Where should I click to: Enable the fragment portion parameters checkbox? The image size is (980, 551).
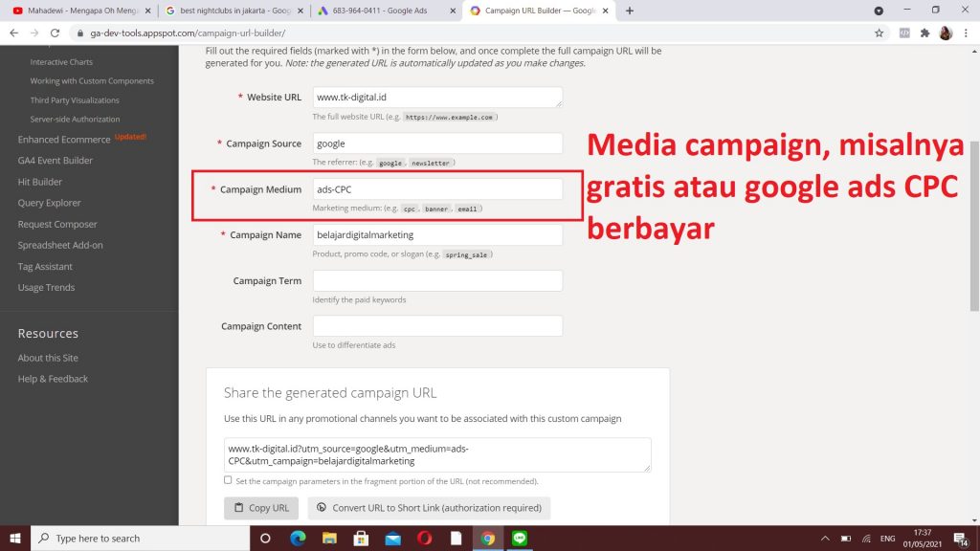228,480
